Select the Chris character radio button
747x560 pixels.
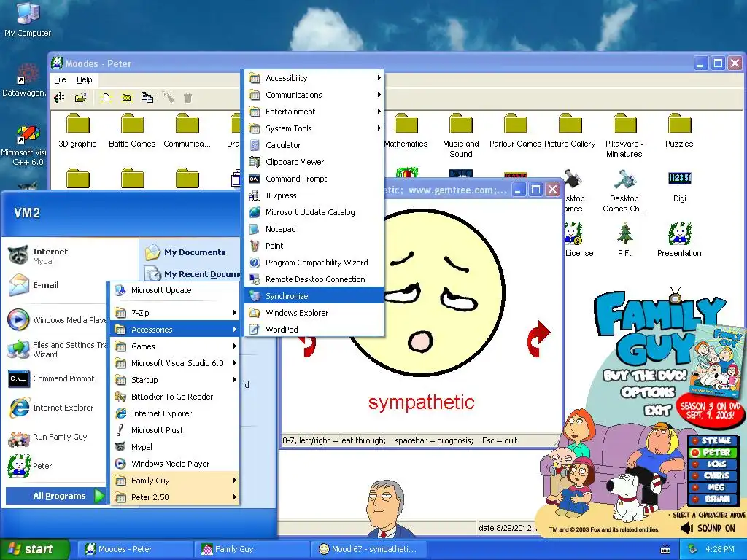coord(696,475)
